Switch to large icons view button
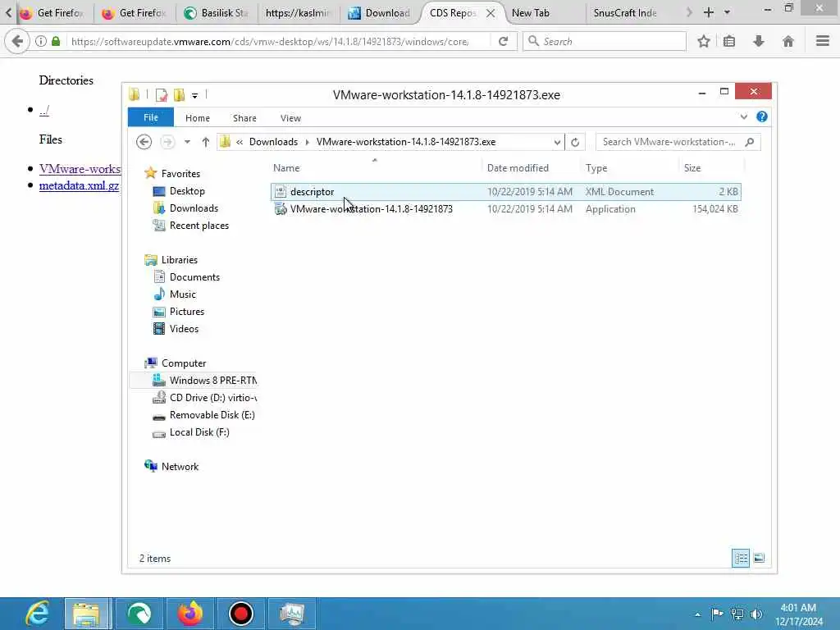 point(759,558)
